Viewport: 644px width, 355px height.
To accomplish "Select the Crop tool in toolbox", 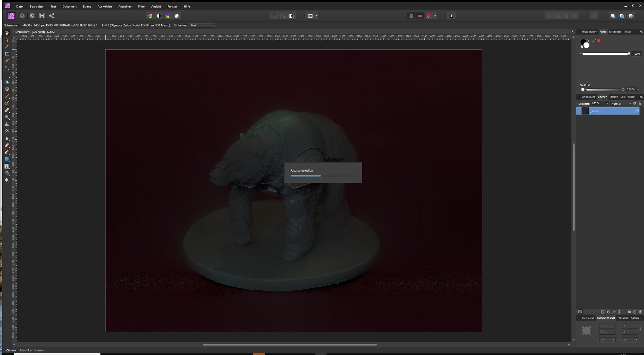I will (x=7, y=54).
